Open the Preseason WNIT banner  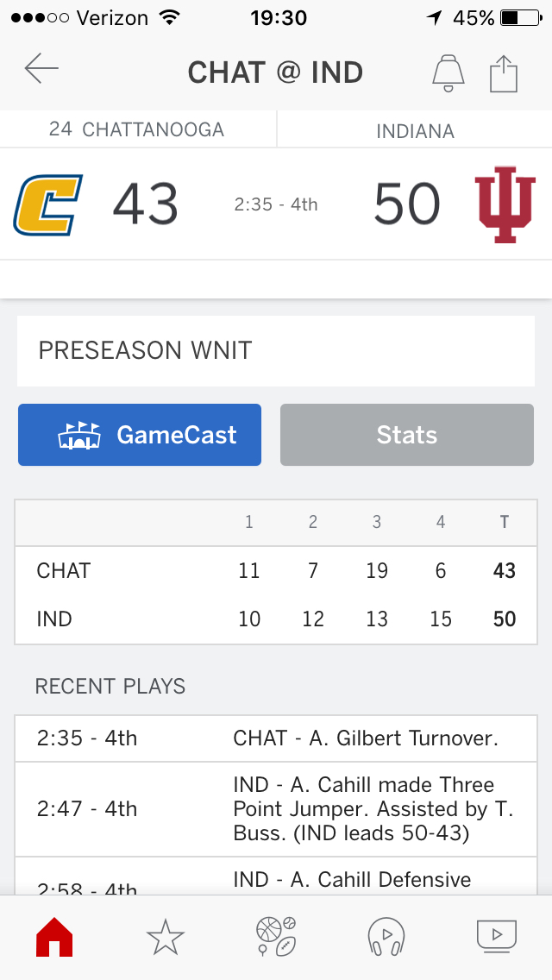pyautogui.click(x=276, y=350)
